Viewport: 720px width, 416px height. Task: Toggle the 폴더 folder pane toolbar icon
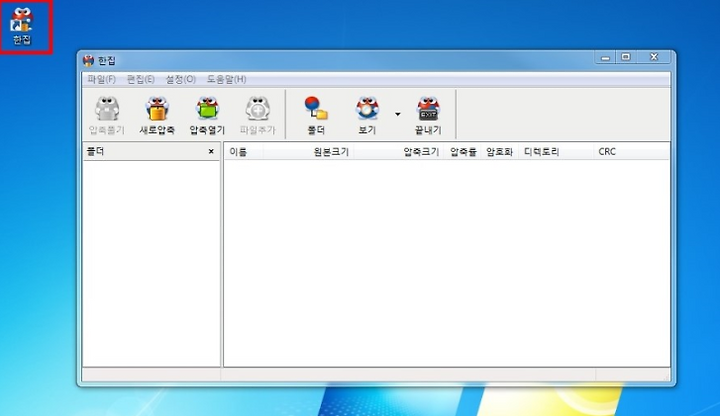[316, 115]
